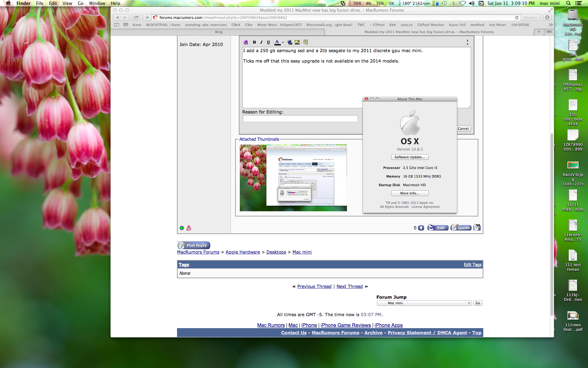
Task: Open a new tab with plus button
Action: [x=539, y=32]
